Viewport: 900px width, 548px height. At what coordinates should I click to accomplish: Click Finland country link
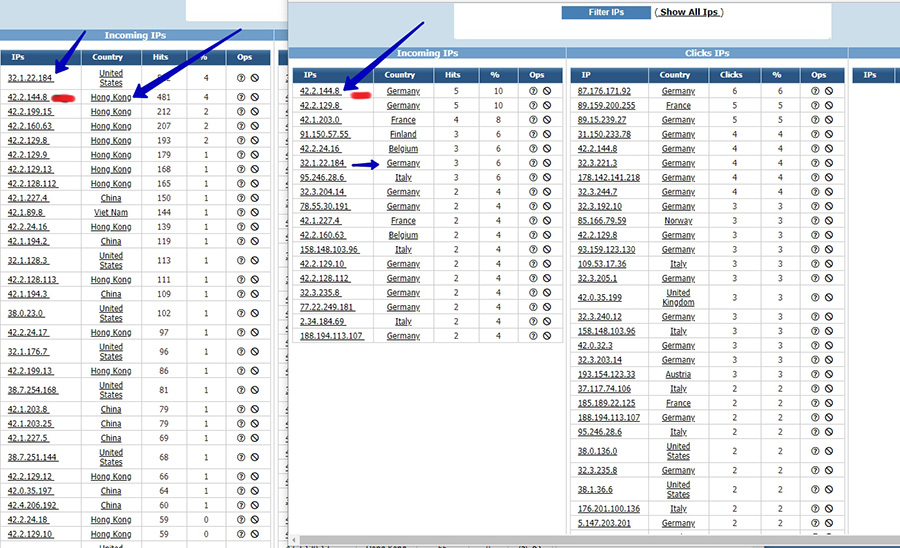[403, 134]
